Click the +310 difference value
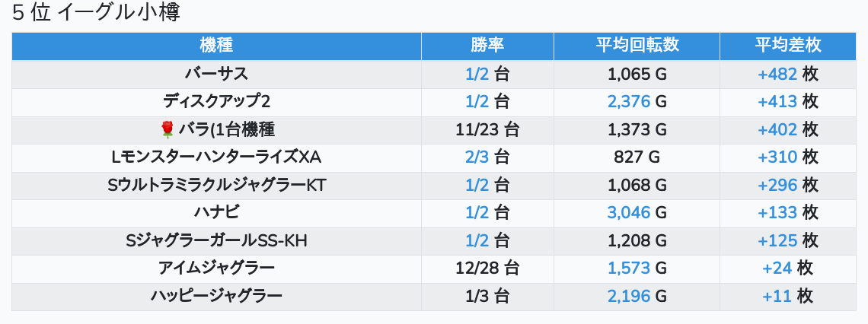The width and height of the screenshot is (868, 324). click(777, 157)
